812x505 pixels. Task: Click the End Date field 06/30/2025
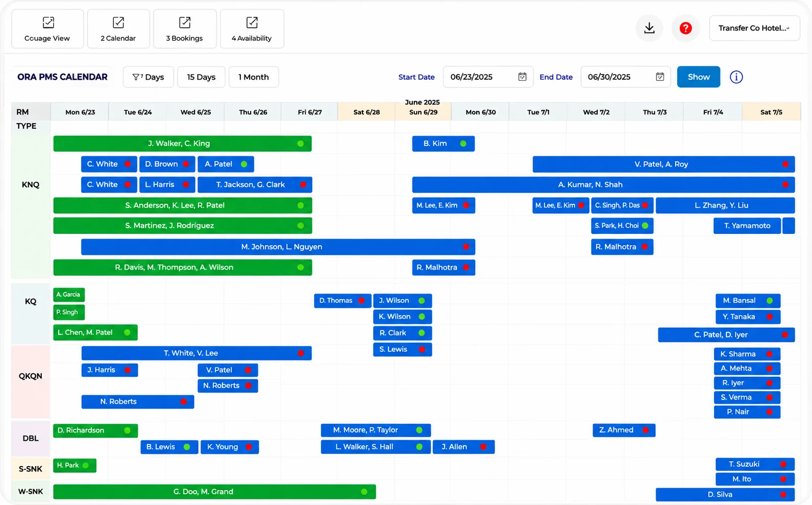(625, 77)
